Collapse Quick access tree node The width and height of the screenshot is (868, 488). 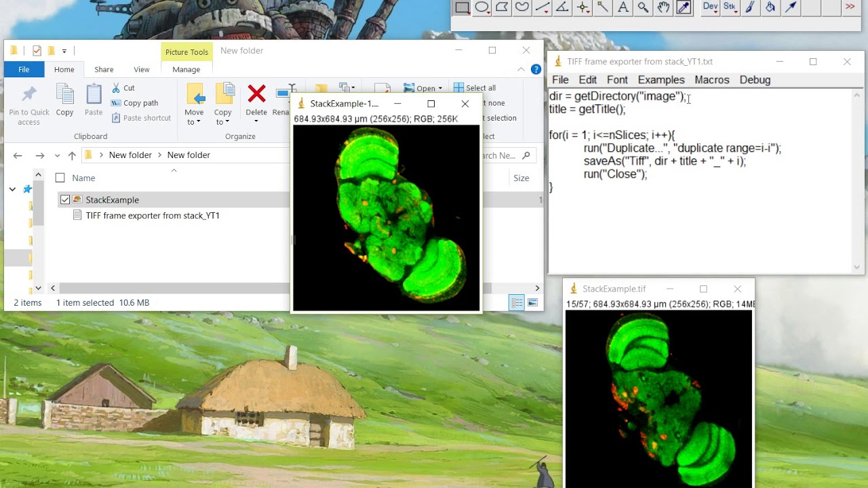click(12, 189)
